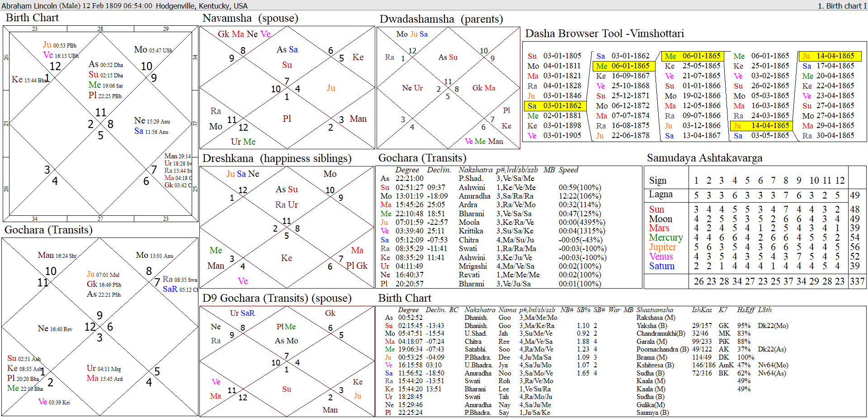
Task: Click 'Mo 05:47 USh' in Birth Chart
Action: pyautogui.click(x=153, y=50)
